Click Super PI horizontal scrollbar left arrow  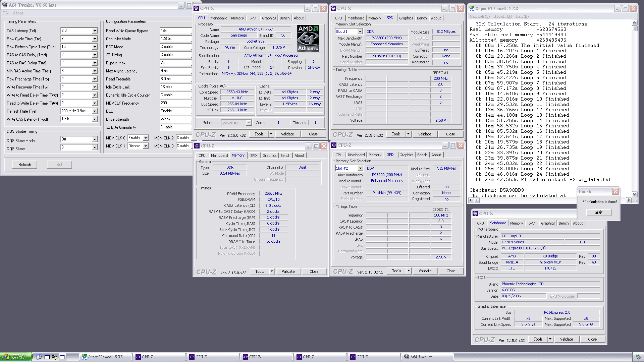[x=471, y=200]
